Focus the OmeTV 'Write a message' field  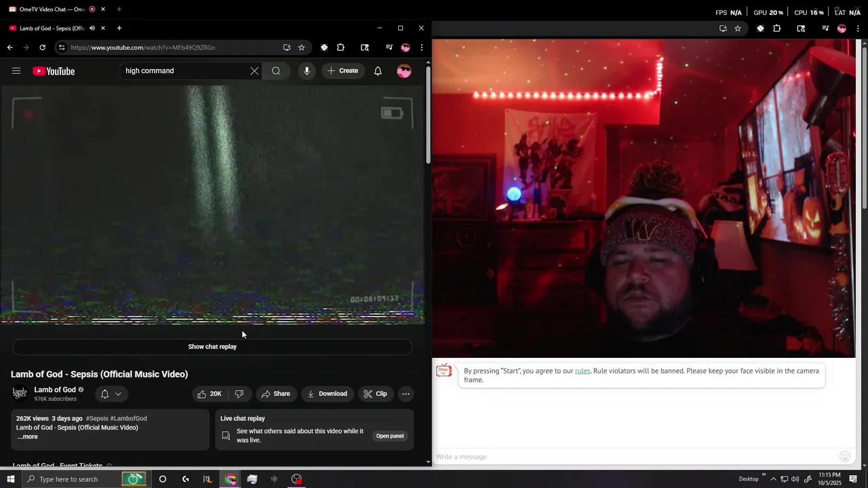pyautogui.click(x=634, y=457)
